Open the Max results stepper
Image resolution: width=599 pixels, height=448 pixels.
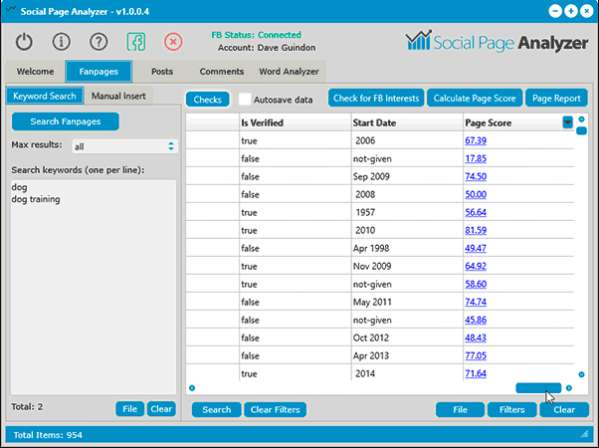tap(171, 146)
